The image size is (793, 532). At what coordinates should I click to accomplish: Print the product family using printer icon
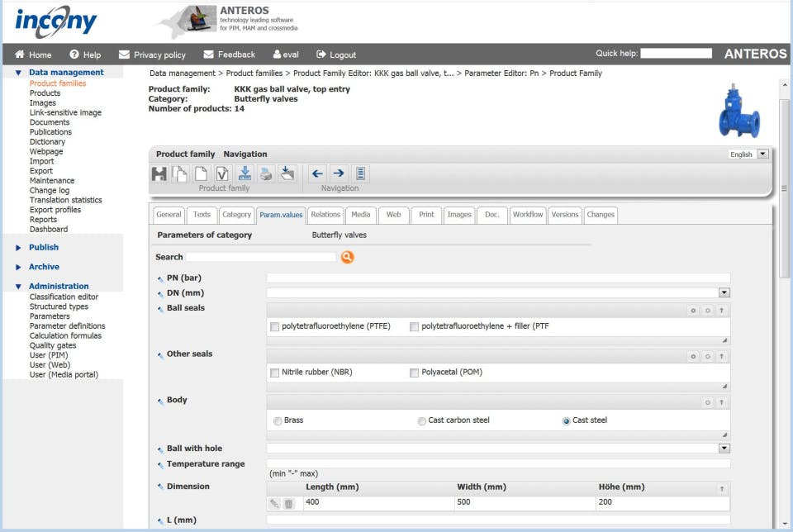(x=266, y=174)
